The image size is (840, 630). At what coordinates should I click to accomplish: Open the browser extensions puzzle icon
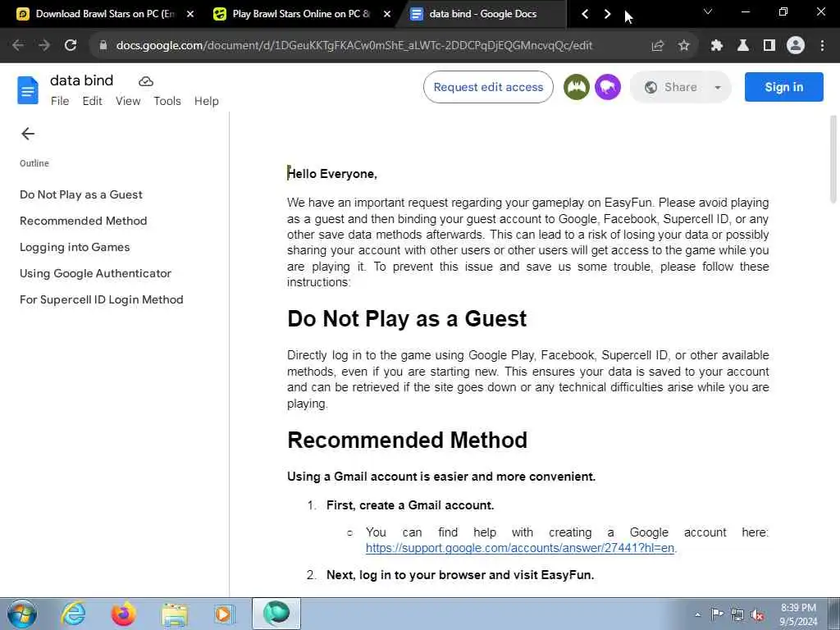[x=716, y=46]
